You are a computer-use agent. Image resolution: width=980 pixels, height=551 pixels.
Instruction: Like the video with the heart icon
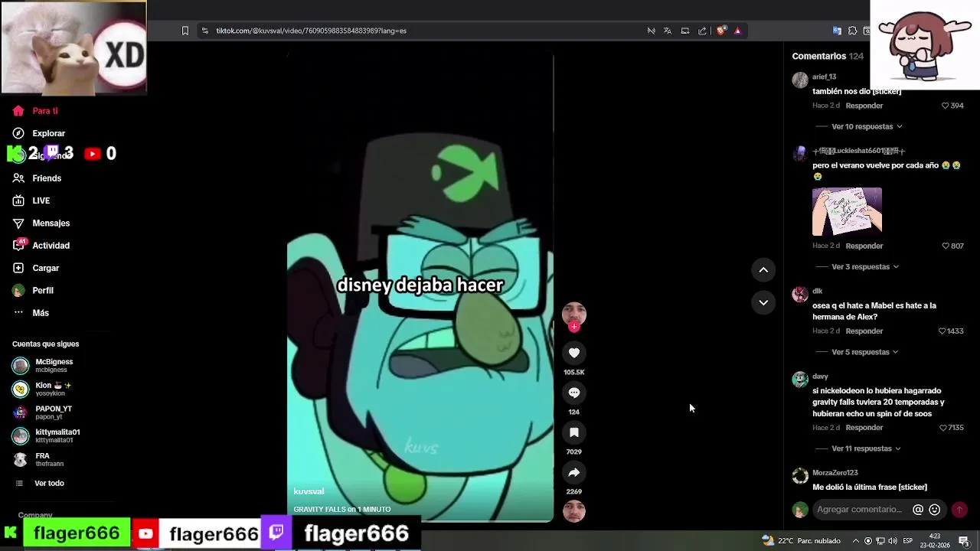574,353
